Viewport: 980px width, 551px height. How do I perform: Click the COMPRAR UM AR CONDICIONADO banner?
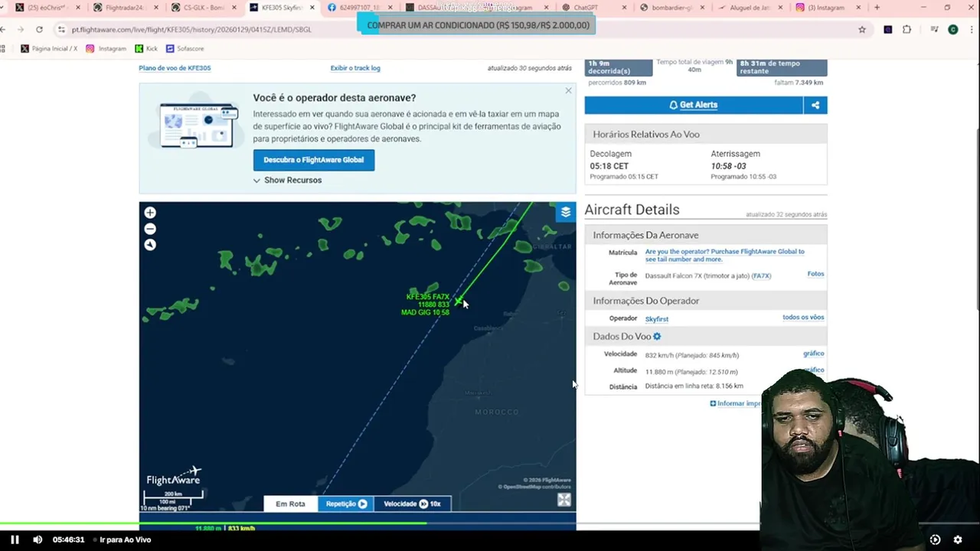479,25
